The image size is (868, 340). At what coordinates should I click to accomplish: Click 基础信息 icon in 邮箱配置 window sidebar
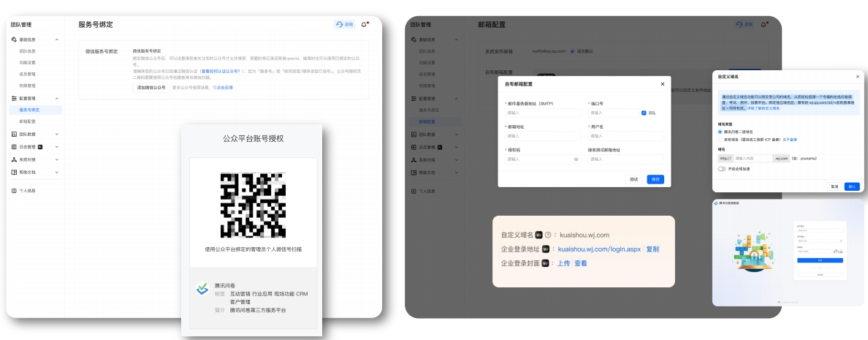coord(414,40)
